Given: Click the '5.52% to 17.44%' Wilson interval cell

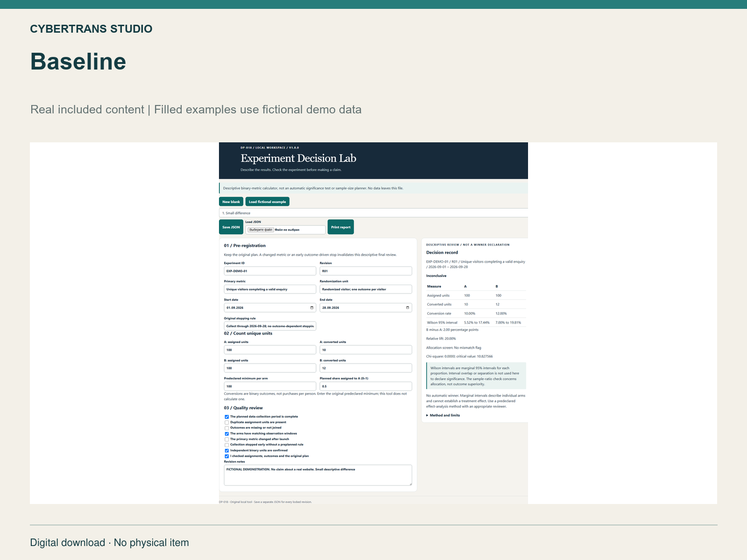Looking at the screenshot, I should click(x=477, y=322).
